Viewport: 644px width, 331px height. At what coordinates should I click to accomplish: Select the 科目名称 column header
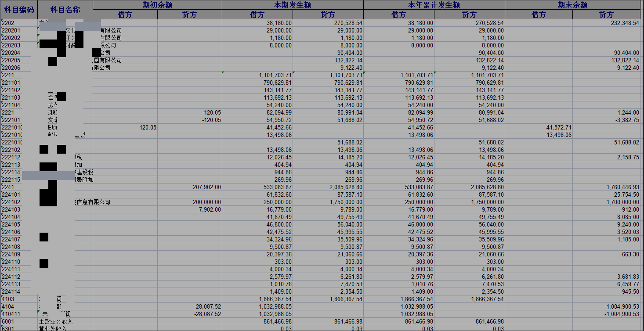pyautogui.click(x=65, y=10)
